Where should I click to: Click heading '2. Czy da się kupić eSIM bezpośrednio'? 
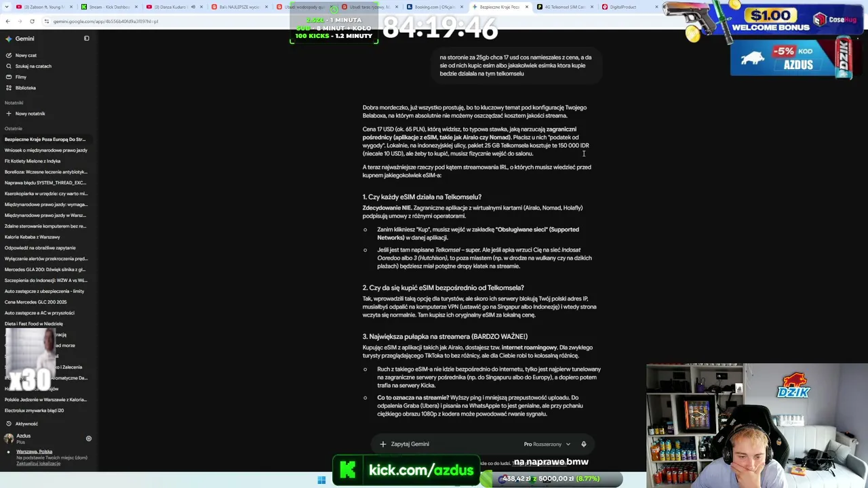coord(443,288)
